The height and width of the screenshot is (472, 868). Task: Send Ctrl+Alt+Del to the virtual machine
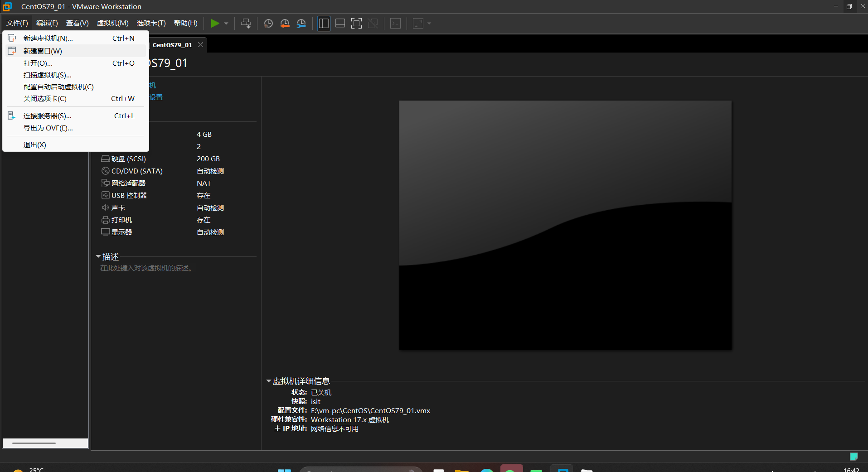point(246,24)
